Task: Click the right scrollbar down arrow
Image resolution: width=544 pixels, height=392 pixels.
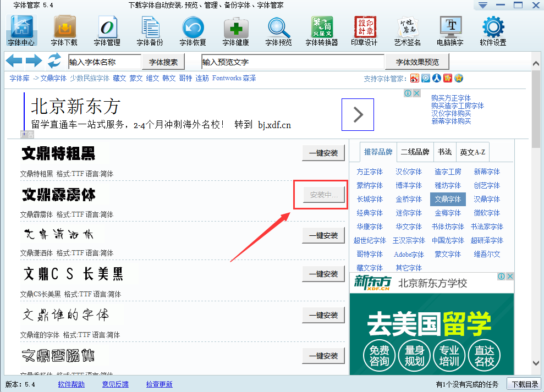Action: pos(535,363)
